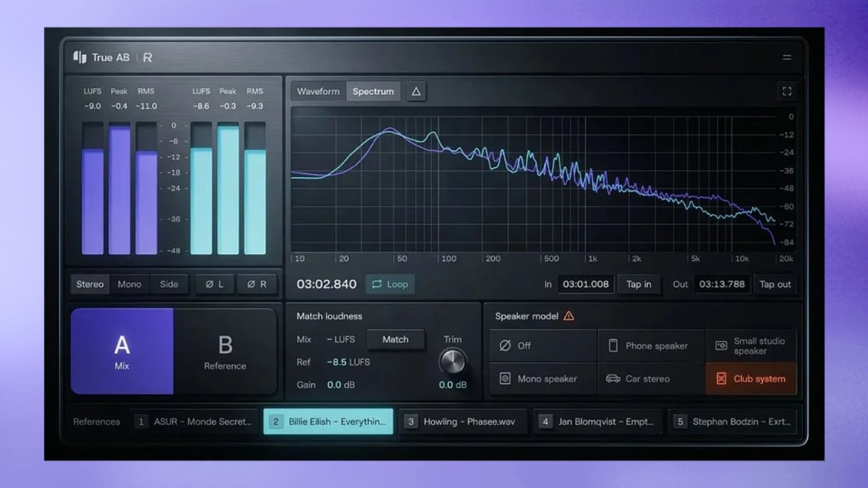Click the mix Peak reading -0.4
The width and height of the screenshot is (868, 488).
pos(119,106)
